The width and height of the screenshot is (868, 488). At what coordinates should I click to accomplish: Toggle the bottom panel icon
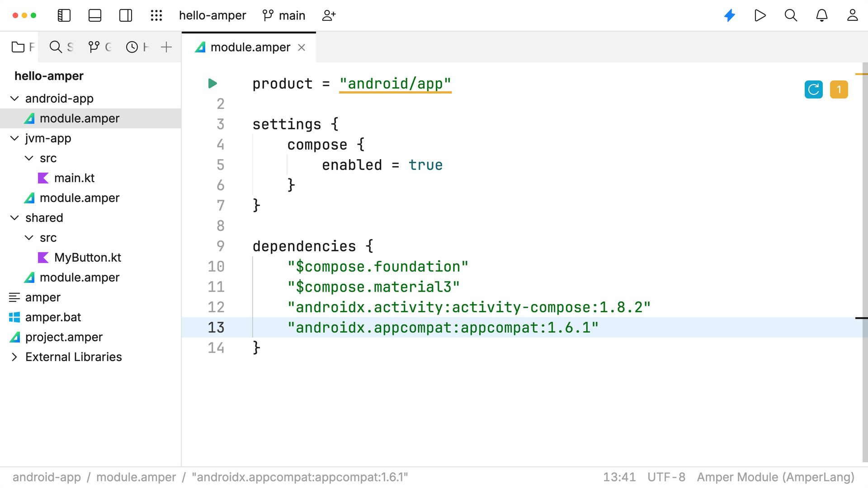click(95, 15)
